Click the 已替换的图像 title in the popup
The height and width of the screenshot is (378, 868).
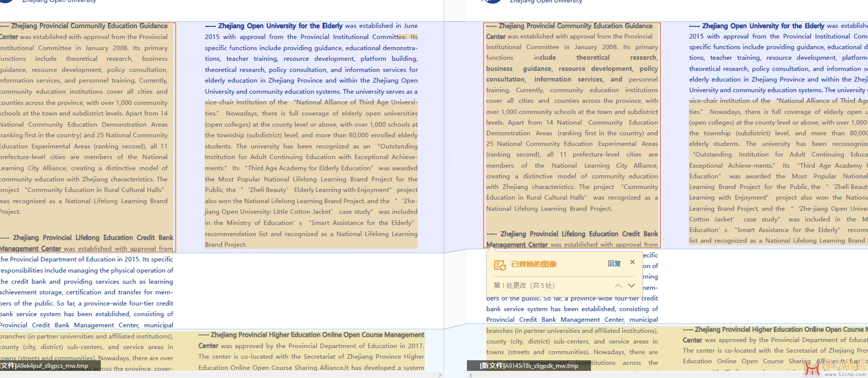[x=534, y=264]
